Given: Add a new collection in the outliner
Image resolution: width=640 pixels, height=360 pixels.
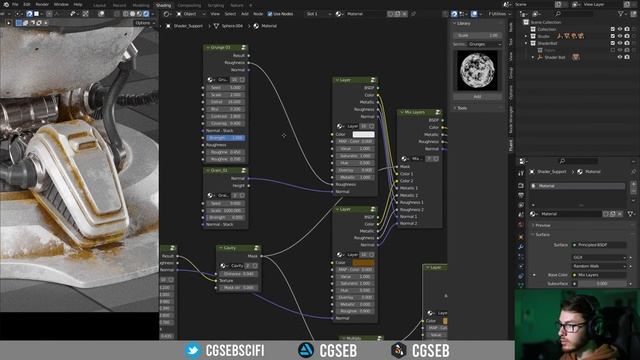Looking at the screenshot, I should click(634, 14).
